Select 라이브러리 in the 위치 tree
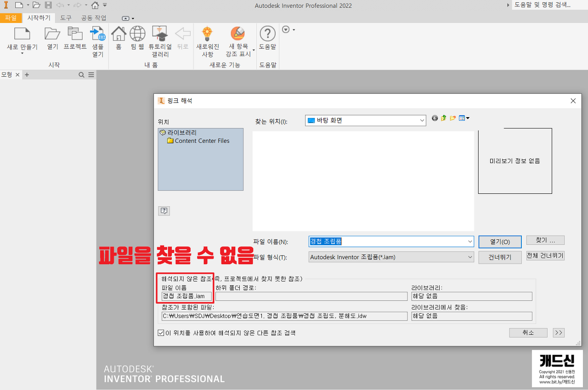 (181, 133)
